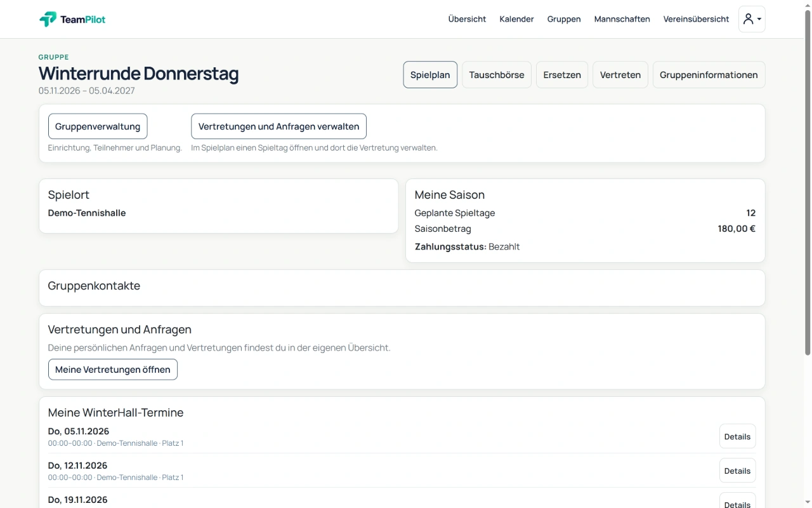Screen dimensions: 812x508
Task: Go to the Übersicht nav item
Action: [x=467, y=19]
